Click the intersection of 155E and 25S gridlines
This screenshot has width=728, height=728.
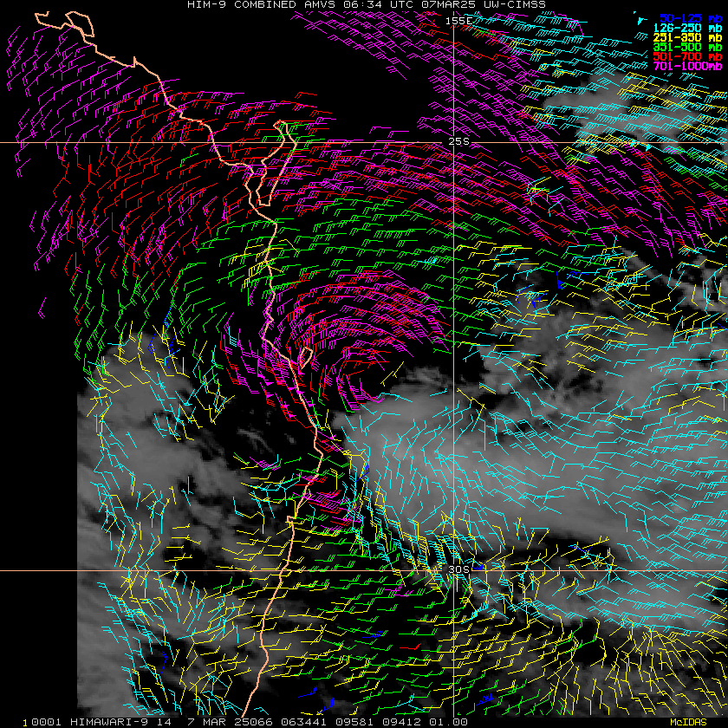[x=454, y=142]
